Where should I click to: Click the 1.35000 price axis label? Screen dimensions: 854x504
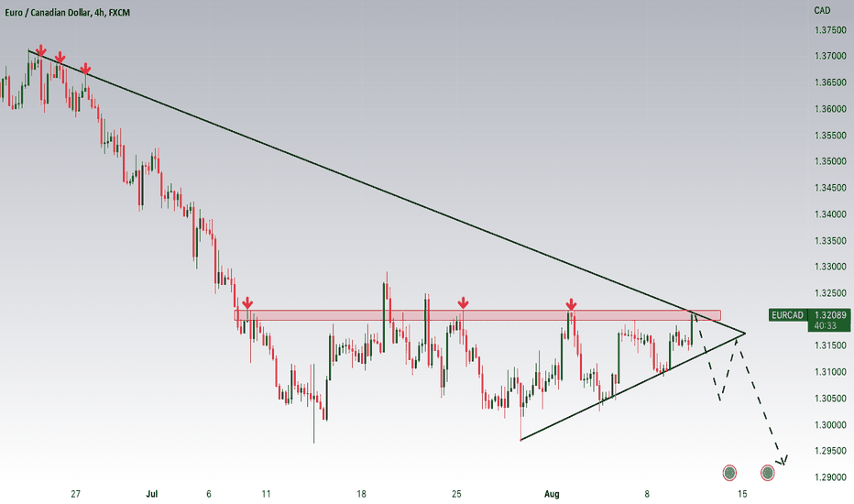click(x=830, y=161)
